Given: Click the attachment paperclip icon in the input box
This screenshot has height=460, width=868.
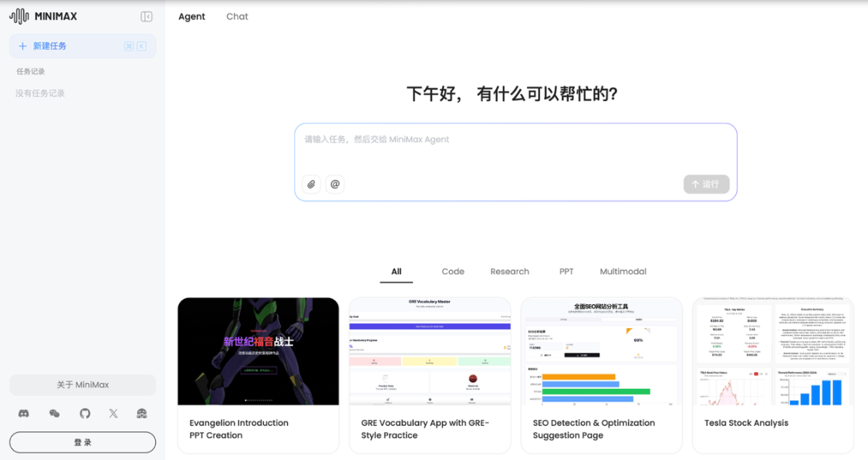Looking at the screenshot, I should click(x=311, y=184).
